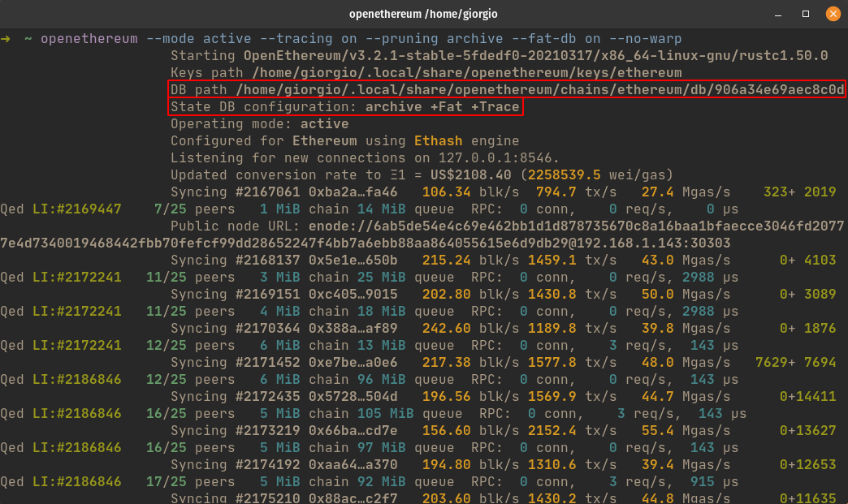The width and height of the screenshot is (848, 504).
Task: Click the '0+14411' counter
Action: point(807,396)
